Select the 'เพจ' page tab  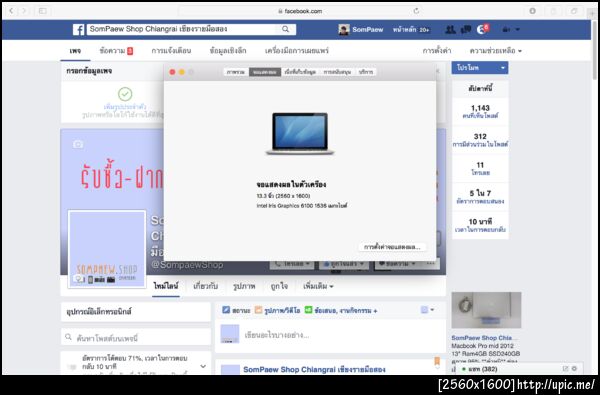[x=75, y=51]
